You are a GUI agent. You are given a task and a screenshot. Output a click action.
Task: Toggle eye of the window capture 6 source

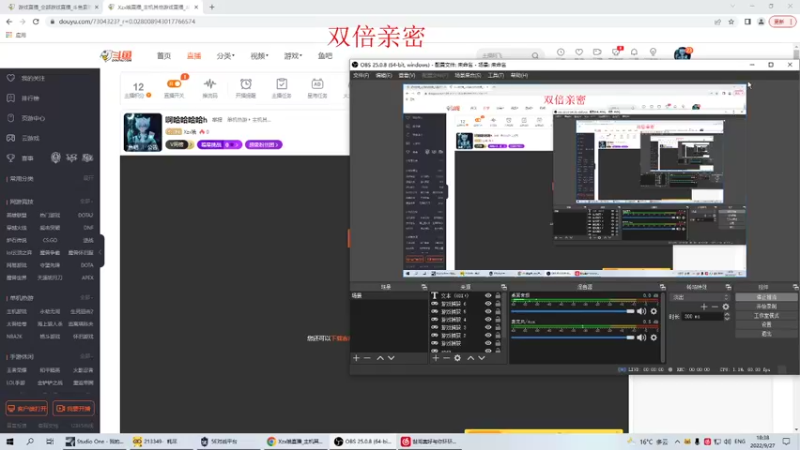(488, 304)
